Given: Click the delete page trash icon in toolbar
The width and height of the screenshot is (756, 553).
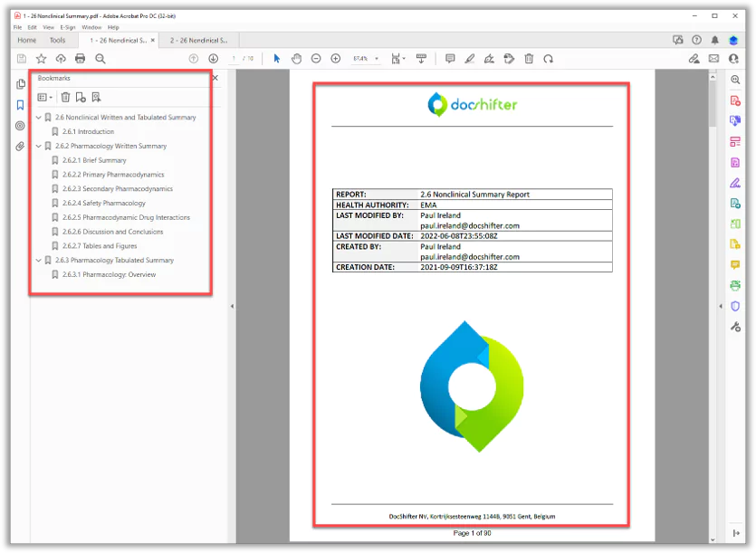Looking at the screenshot, I should coord(529,59).
